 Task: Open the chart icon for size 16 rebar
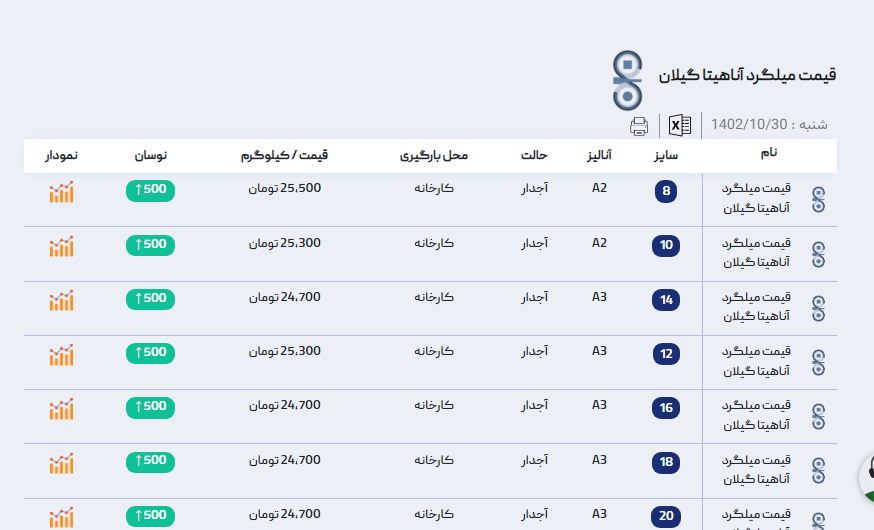pyautogui.click(x=62, y=408)
